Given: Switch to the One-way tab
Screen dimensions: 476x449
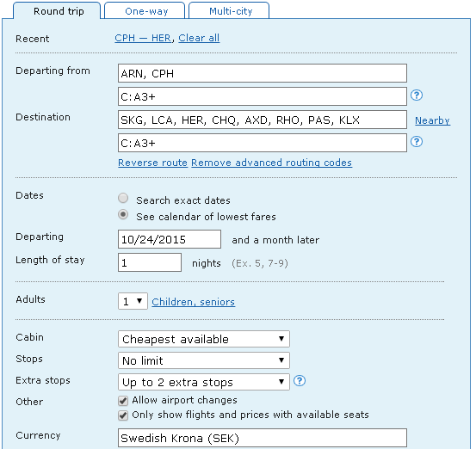Looking at the screenshot, I should pos(145,11).
